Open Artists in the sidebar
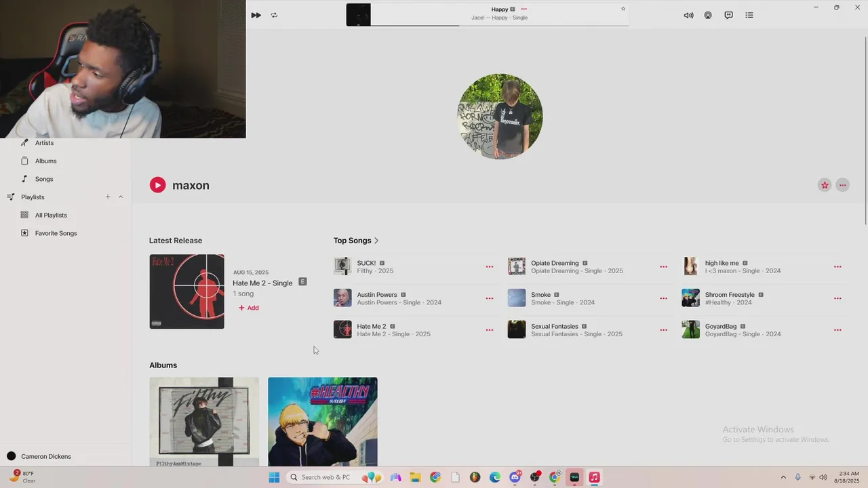The width and height of the screenshot is (868, 488). click(44, 143)
